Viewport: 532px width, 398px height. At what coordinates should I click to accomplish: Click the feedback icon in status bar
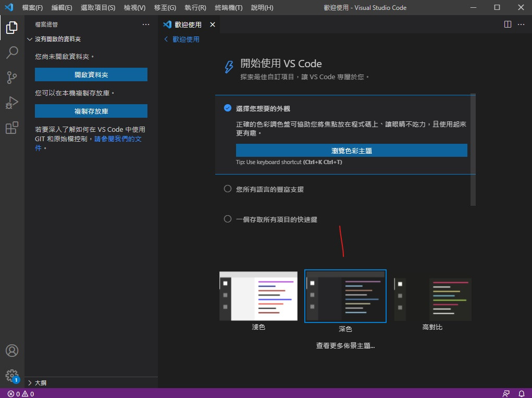[x=506, y=394]
